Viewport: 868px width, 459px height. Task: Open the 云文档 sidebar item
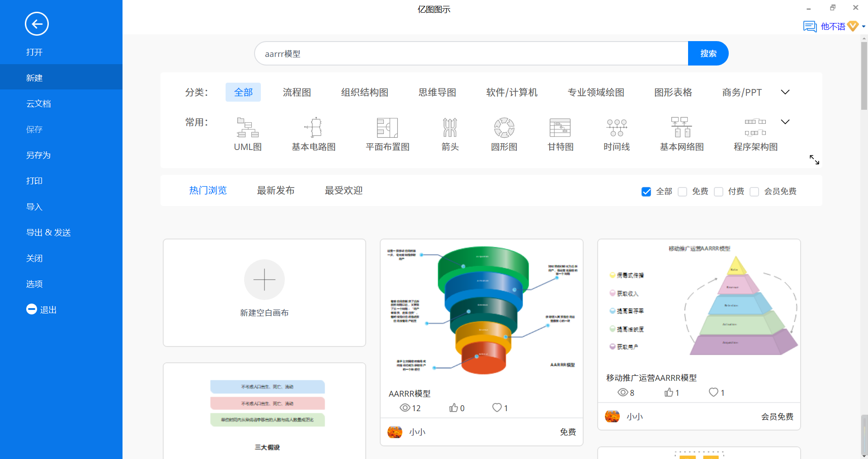coord(61,103)
